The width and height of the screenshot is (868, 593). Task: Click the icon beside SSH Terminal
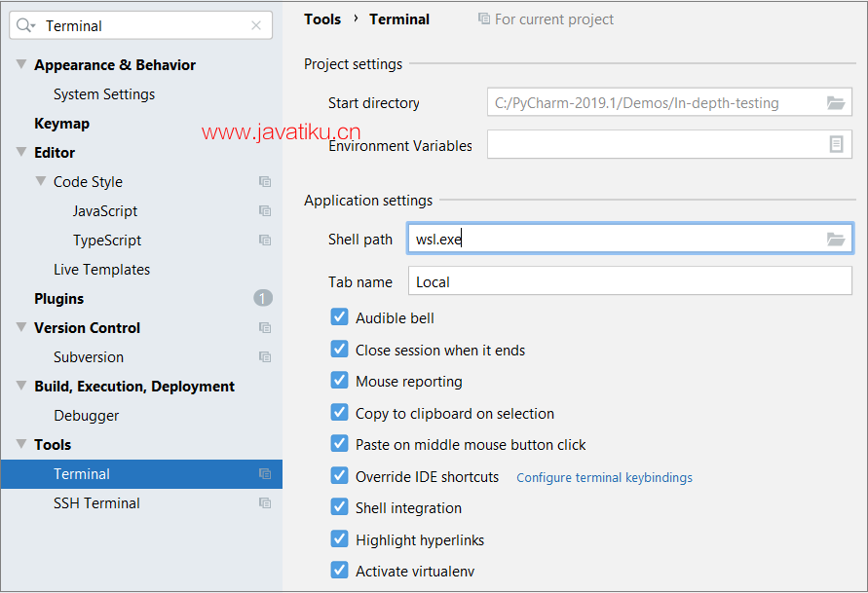point(264,502)
